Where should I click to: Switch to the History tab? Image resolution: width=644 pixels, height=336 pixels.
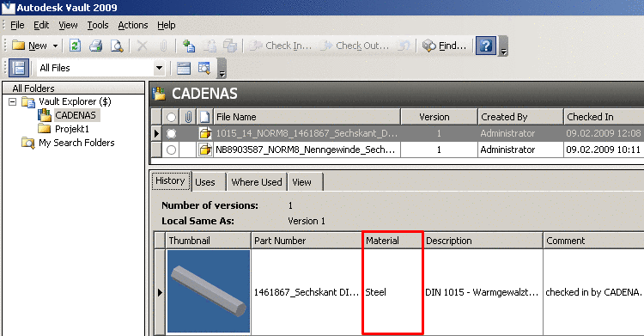(171, 181)
